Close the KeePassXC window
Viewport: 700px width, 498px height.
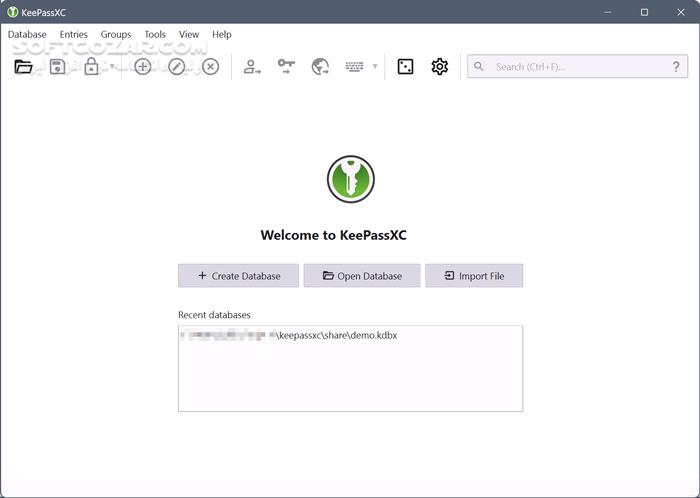[681, 12]
